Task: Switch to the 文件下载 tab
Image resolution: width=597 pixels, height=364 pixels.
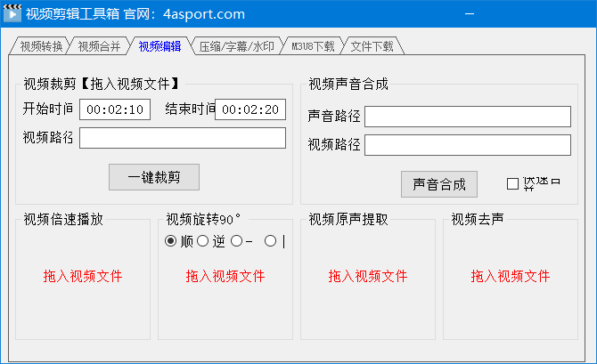Action: click(372, 46)
